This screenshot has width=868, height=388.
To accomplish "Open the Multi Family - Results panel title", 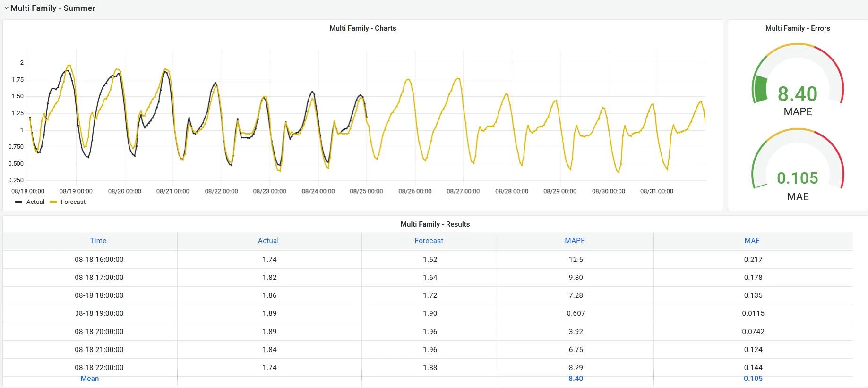I will pos(435,224).
